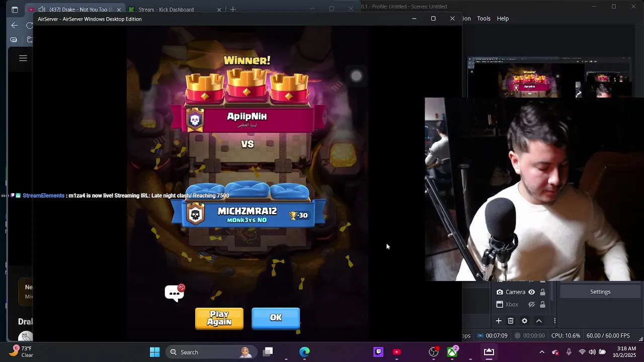The width and height of the screenshot is (644, 362).
Task: Switch to the Drake - Not You Too tab
Action: click(x=75, y=10)
